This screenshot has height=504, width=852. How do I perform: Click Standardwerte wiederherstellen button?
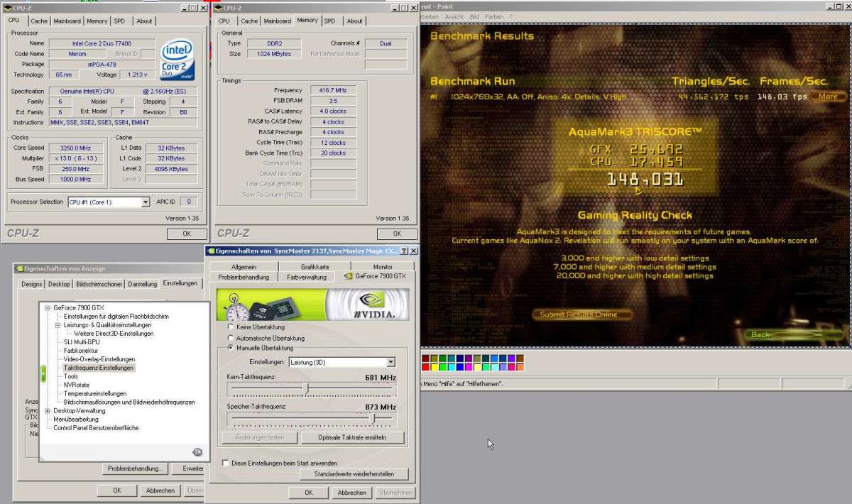[x=356, y=473]
